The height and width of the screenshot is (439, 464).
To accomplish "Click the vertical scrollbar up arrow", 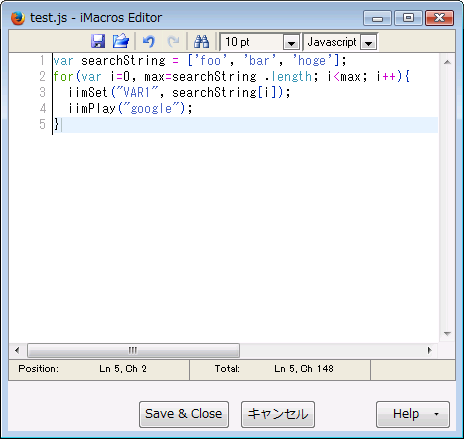I will (447, 62).
